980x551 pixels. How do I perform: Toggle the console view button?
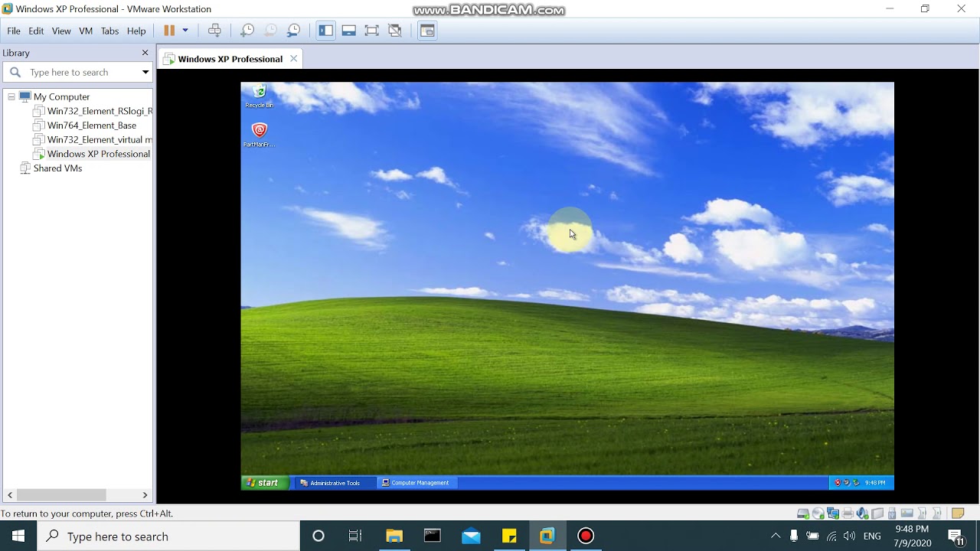click(x=427, y=31)
